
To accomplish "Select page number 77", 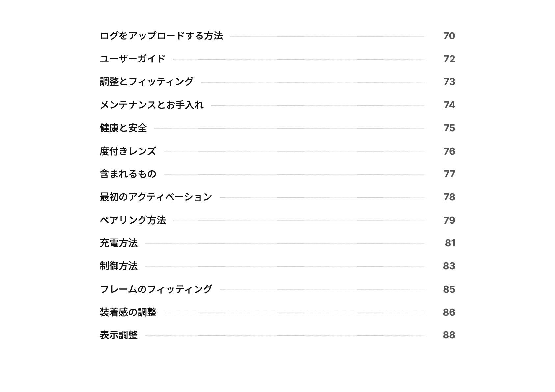I will point(449,174).
